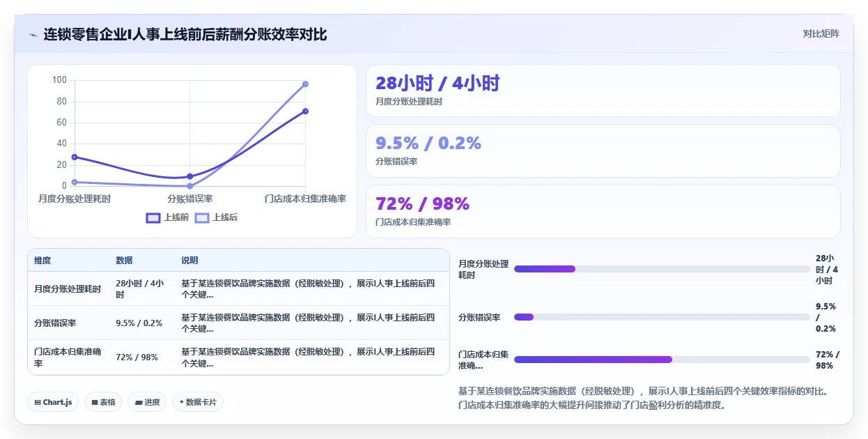Toggle the 上线后 legend series
The width and height of the screenshot is (868, 439).
(216, 217)
